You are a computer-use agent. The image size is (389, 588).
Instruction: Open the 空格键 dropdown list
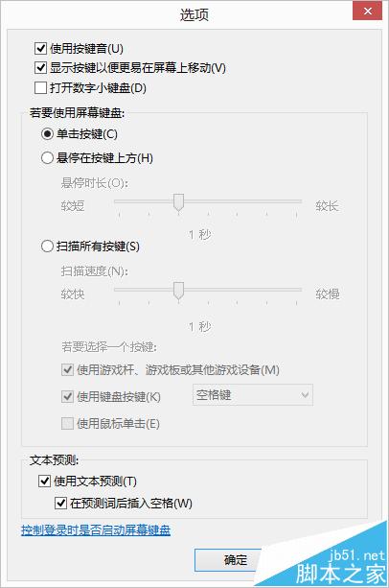click(x=253, y=395)
